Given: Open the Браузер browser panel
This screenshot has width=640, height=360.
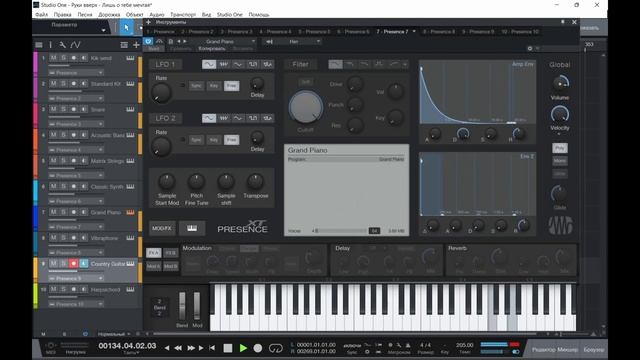Looking at the screenshot, I should (x=593, y=350).
